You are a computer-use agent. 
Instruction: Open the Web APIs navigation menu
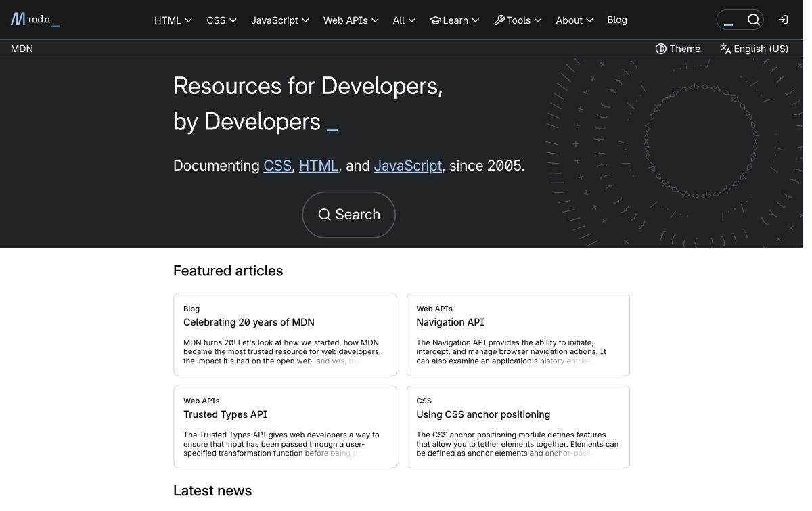[351, 20]
